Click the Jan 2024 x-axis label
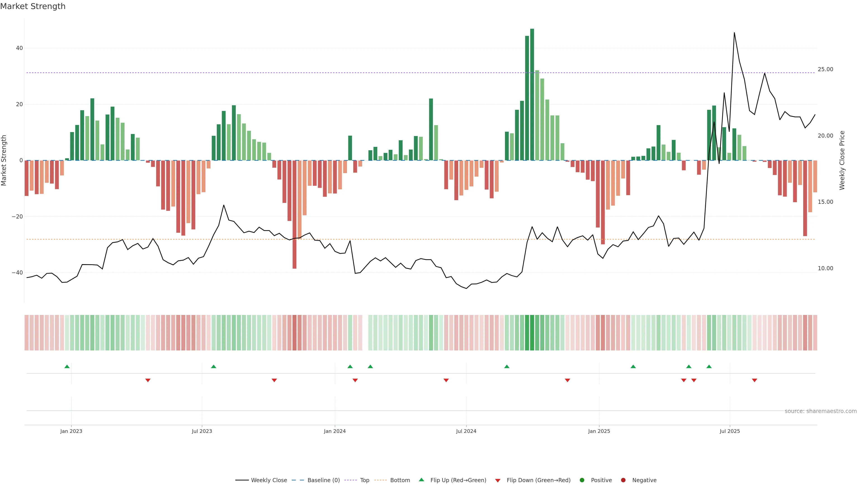 pos(335,431)
